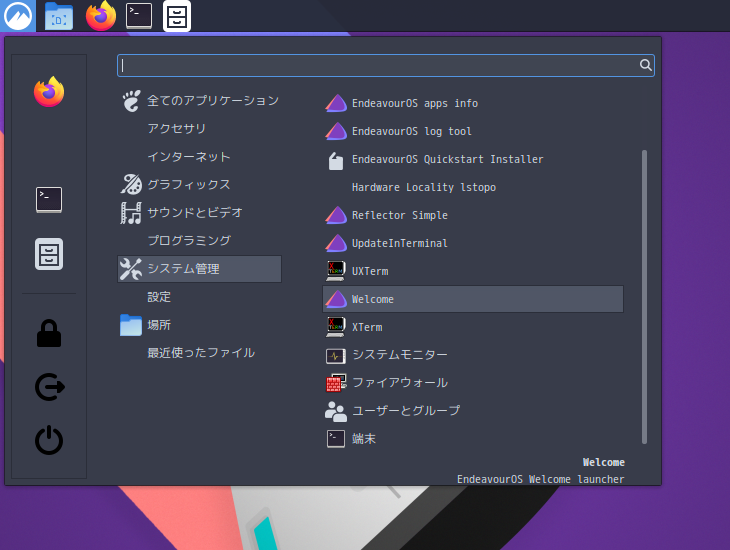The height and width of the screenshot is (550, 730).
Task: Click the ファイアウォール firewall icon
Action: [336, 383]
